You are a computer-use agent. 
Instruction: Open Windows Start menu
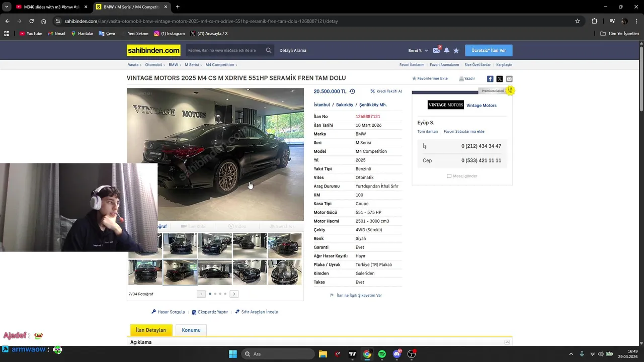tap(233, 354)
